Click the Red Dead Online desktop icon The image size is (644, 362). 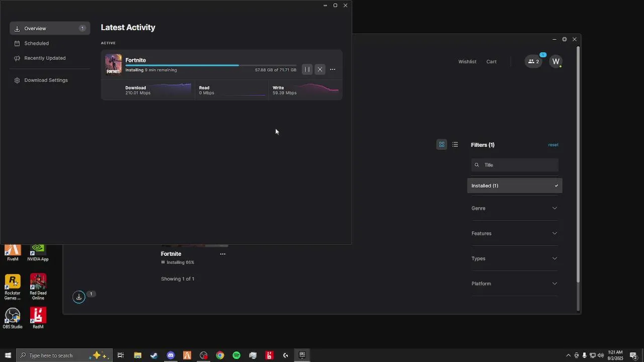pyautogui.click(x=38, y=287)
